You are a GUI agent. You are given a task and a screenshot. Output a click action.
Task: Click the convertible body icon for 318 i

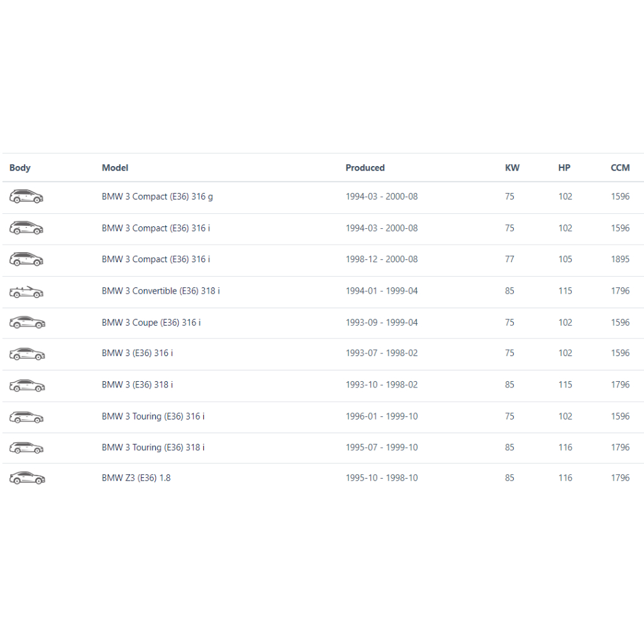click(x=26, y=292)
